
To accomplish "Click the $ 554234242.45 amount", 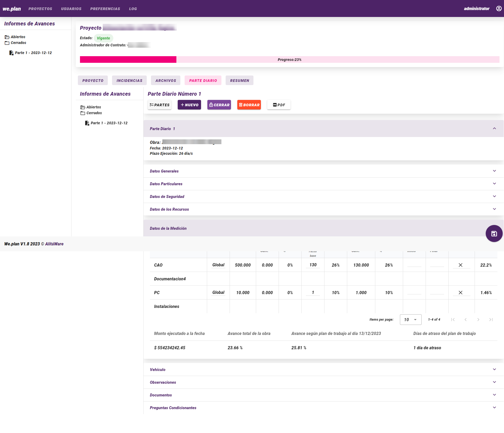I will 170,348.
